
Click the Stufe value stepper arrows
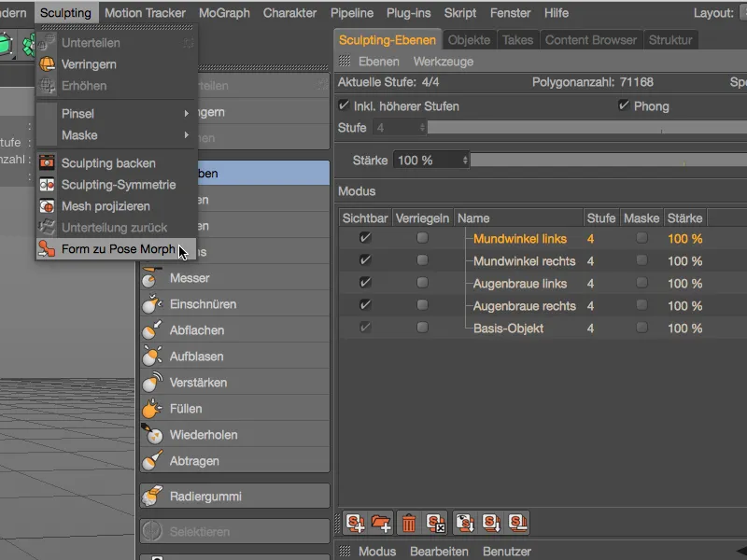point(422,128)
